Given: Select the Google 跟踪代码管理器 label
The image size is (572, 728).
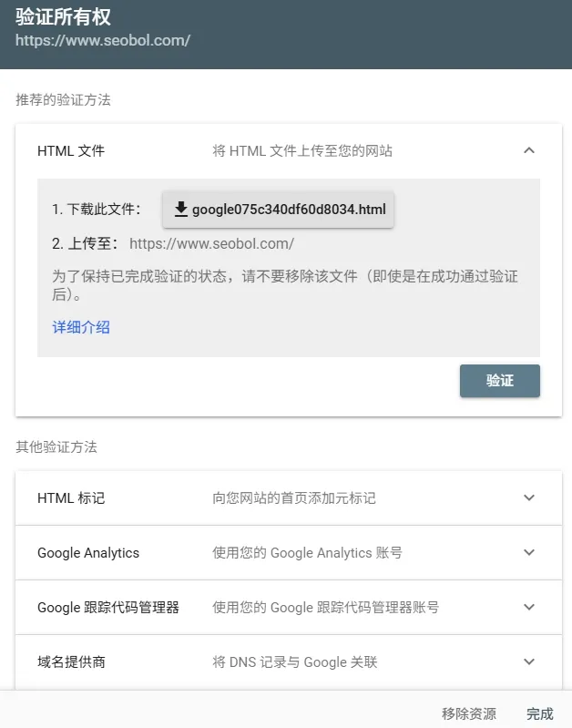Looking at the screenshot, I should click(x=108, y=608).
